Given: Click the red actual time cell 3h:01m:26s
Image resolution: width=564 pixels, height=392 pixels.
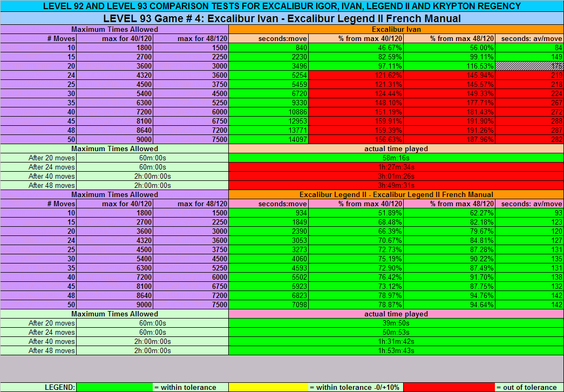Looking at the screenshot, I should pyautogui.click(x=396, y=176).
